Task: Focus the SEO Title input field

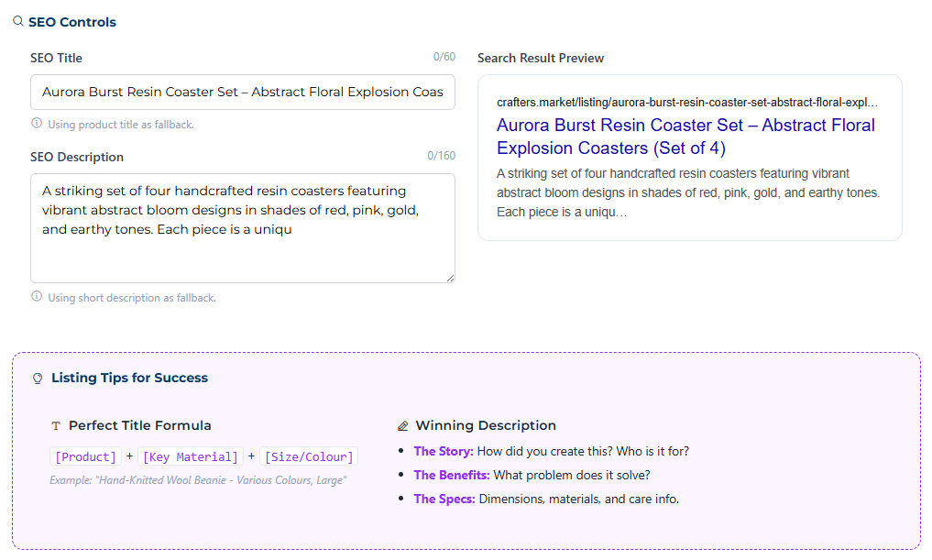Action: (x=243, y=92)
